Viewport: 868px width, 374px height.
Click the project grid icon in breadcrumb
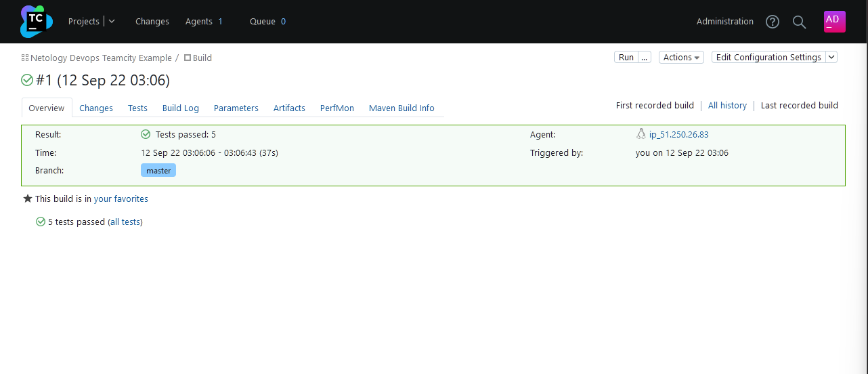[x=25, y=58]
